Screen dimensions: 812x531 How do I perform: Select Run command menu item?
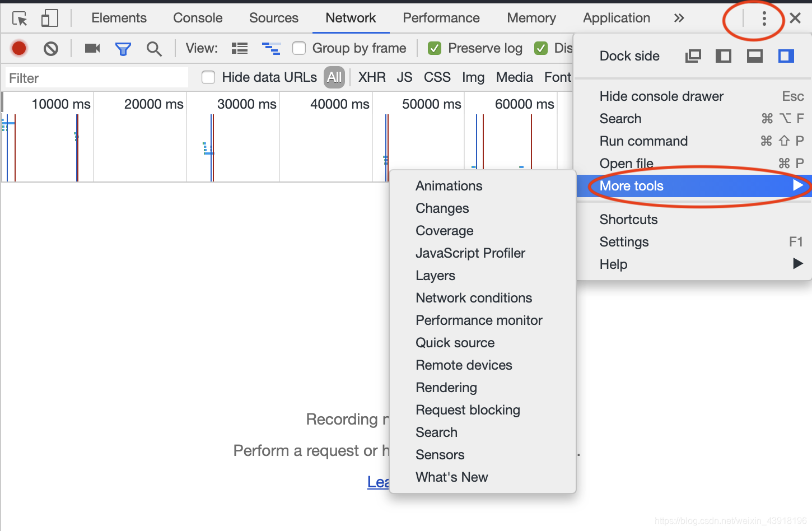point(694,141)
